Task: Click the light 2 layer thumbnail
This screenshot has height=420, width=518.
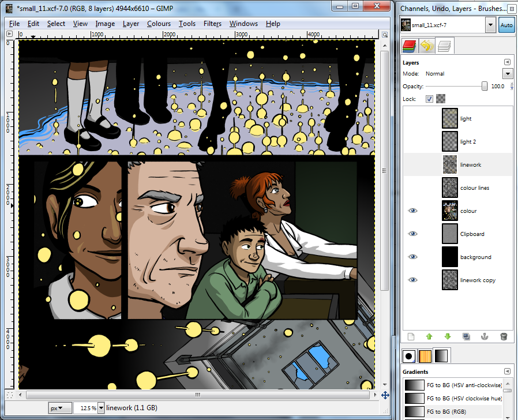Action: pos(450,141)
